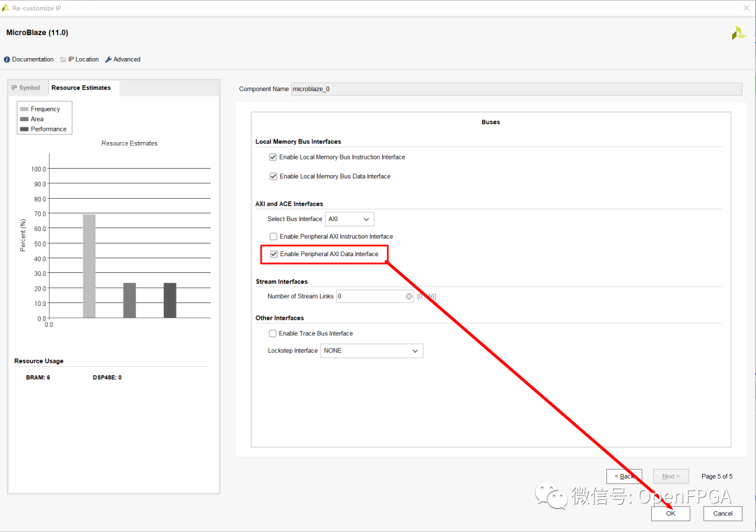This screenshot has height=532, width=756.
Task: Click the Frequency bar in the chart
Action: coord(89,266)
